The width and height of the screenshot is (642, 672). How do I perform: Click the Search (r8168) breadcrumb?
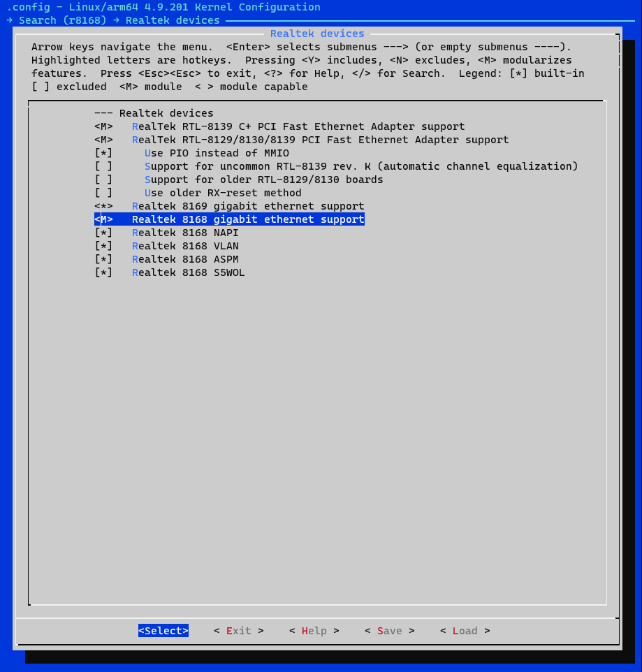click(x=63, y=20)
